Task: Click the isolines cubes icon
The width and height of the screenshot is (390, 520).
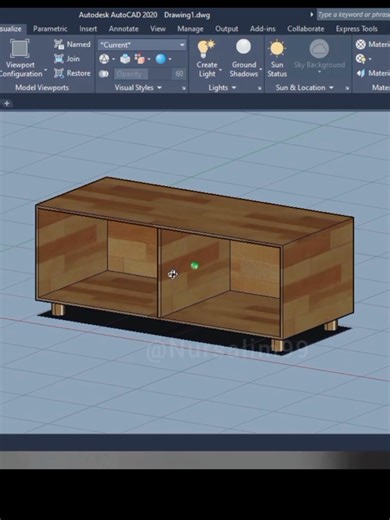Action: click(x=140, y=59)
